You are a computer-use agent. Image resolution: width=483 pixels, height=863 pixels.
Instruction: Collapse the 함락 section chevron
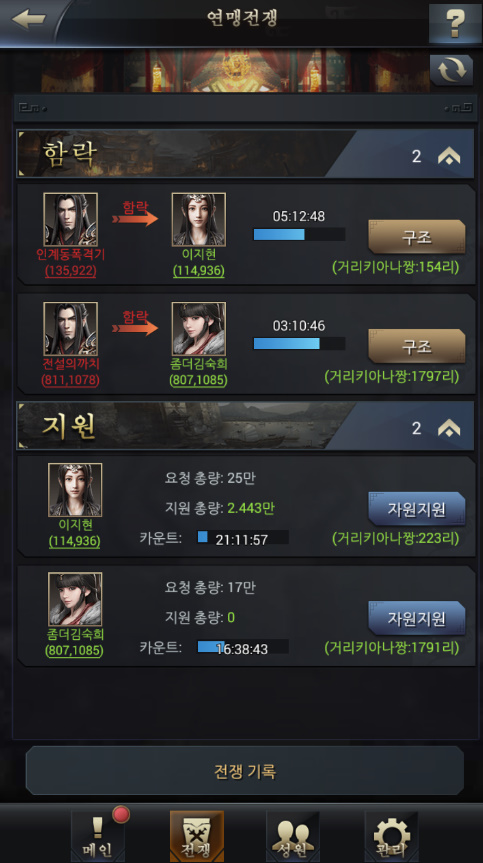(449, 157)
